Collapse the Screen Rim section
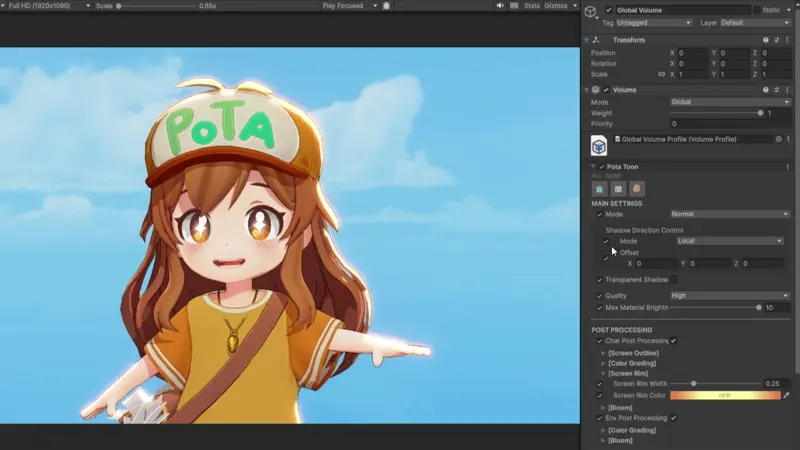The height and width of the screenshot is (450, 800). point(603,373)
